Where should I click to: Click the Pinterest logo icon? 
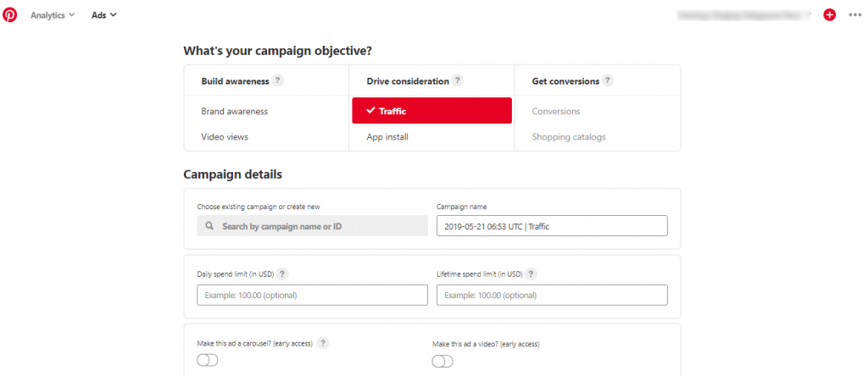[x=10, y=15]
